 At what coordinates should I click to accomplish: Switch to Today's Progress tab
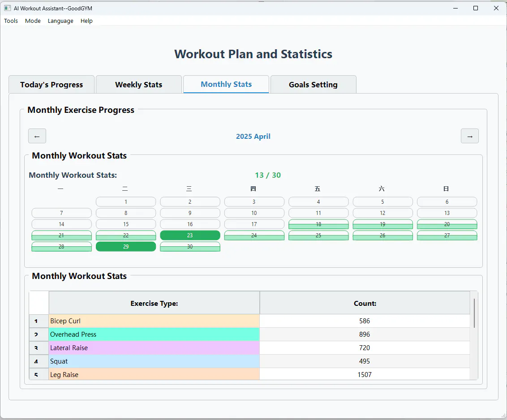tap(52, 84)
